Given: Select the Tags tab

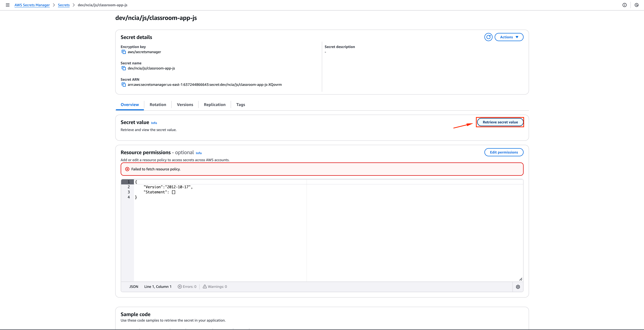Looking at the screenshot, I should pyautogui.click(x=241, y=104).
